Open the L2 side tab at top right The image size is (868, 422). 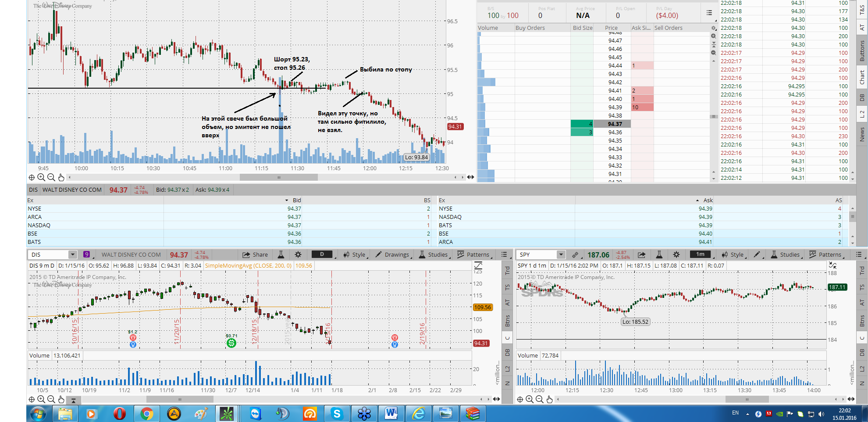point(862,114)
